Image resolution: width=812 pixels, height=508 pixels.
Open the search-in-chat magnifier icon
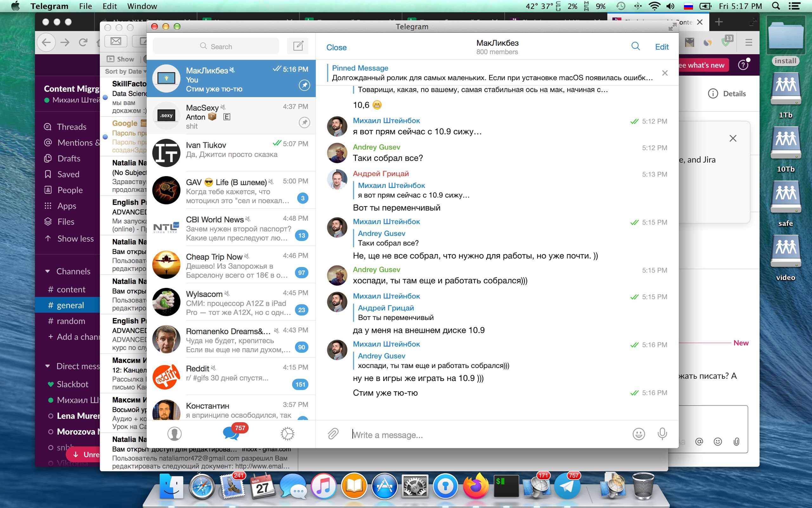pyautogui.click(x=636, y=46)
